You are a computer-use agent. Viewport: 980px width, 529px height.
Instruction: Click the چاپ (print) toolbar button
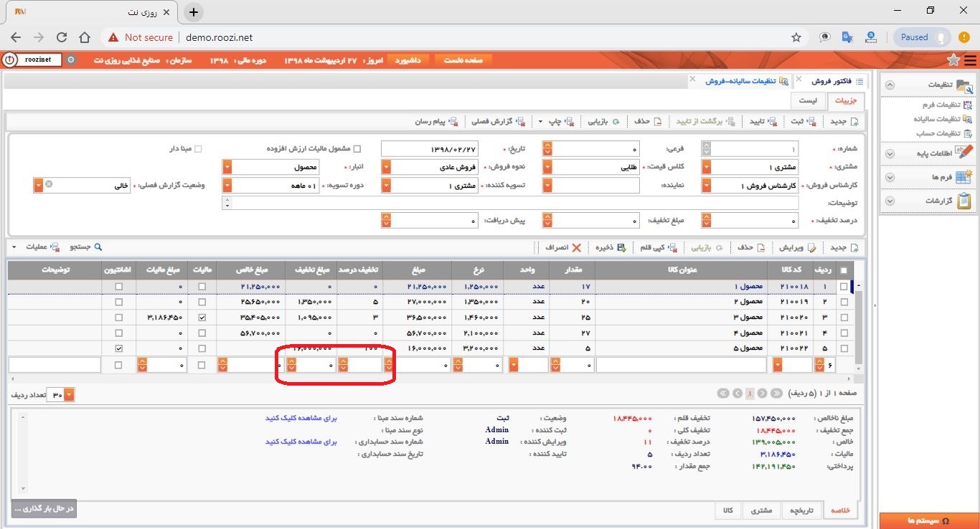[561, 121]
